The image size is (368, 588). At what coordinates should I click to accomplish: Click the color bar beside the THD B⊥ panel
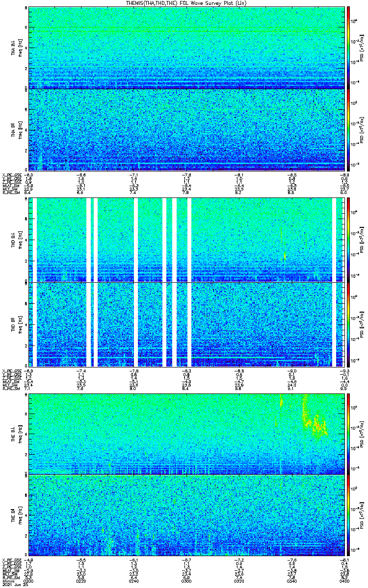pyautogui.click(x=349, y=240)
